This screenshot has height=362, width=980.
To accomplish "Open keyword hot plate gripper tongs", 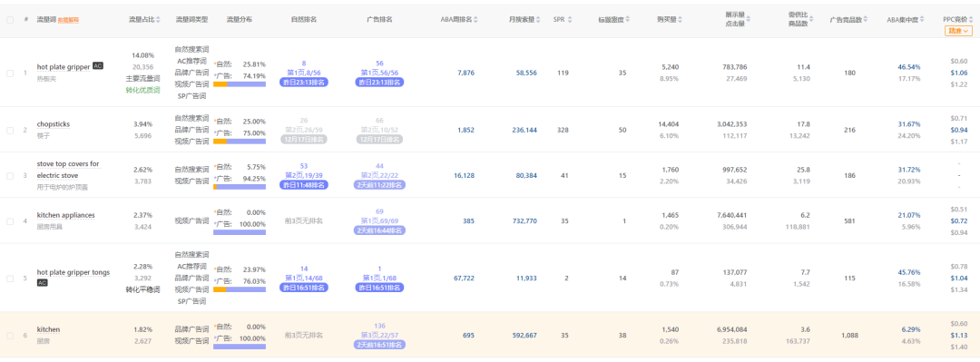I will pyautogui.click(x=73, y=272).
